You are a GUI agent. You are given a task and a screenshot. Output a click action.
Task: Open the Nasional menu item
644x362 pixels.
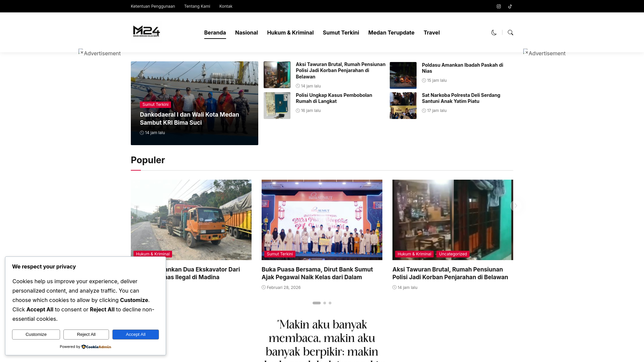click(x=247, y=33)
